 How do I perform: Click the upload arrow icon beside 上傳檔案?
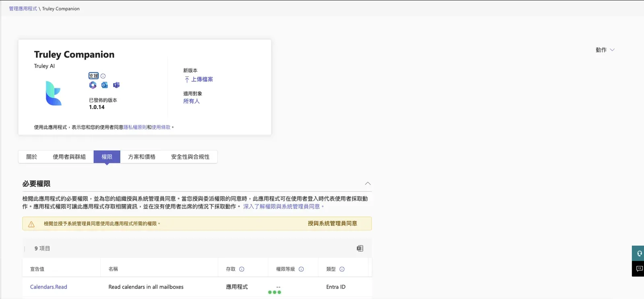[x=187, y=80]
